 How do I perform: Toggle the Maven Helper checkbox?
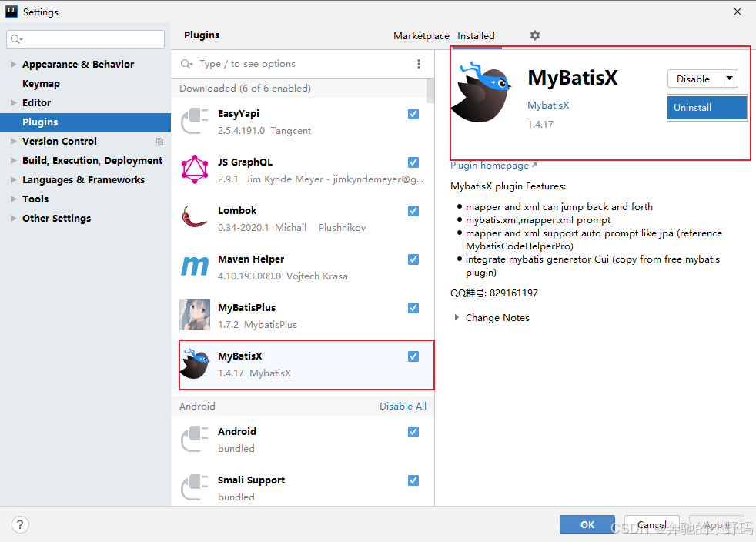click(x=413, y=259)
